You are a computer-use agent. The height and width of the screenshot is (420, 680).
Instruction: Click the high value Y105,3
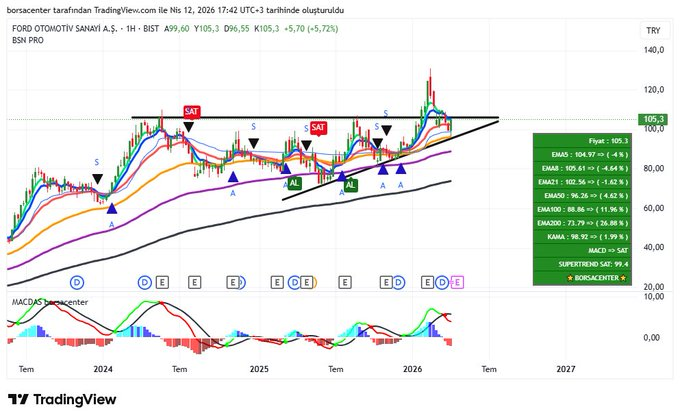coord(206,29)
